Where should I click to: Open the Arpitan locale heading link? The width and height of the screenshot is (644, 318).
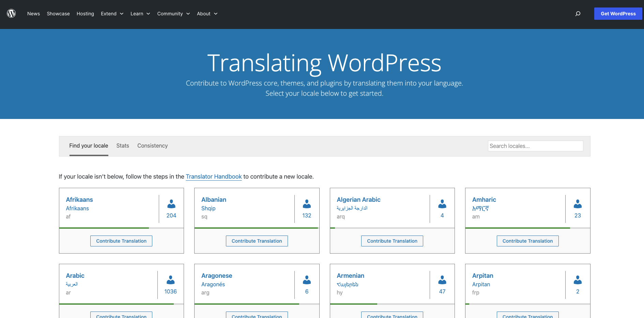click(482, 276)
